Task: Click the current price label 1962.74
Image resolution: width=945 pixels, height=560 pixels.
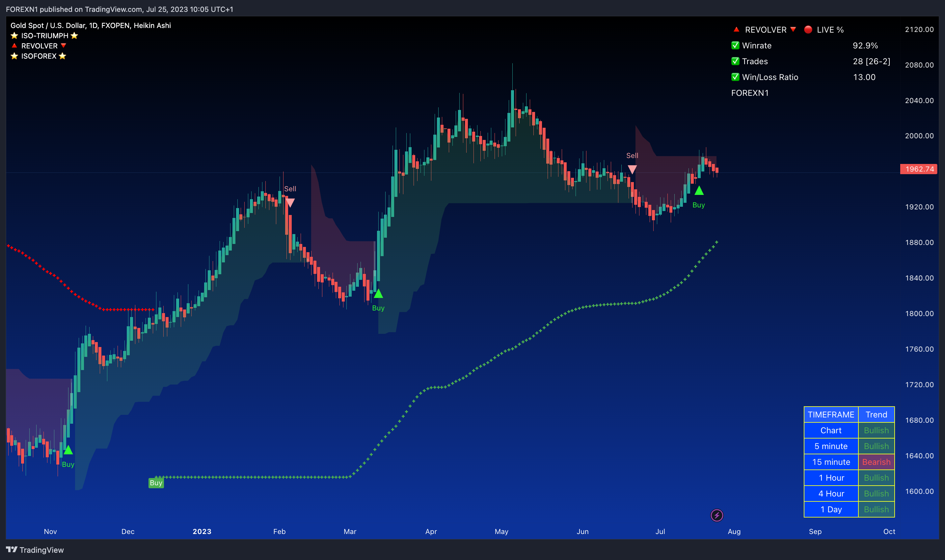Action: tap(919, 169)
